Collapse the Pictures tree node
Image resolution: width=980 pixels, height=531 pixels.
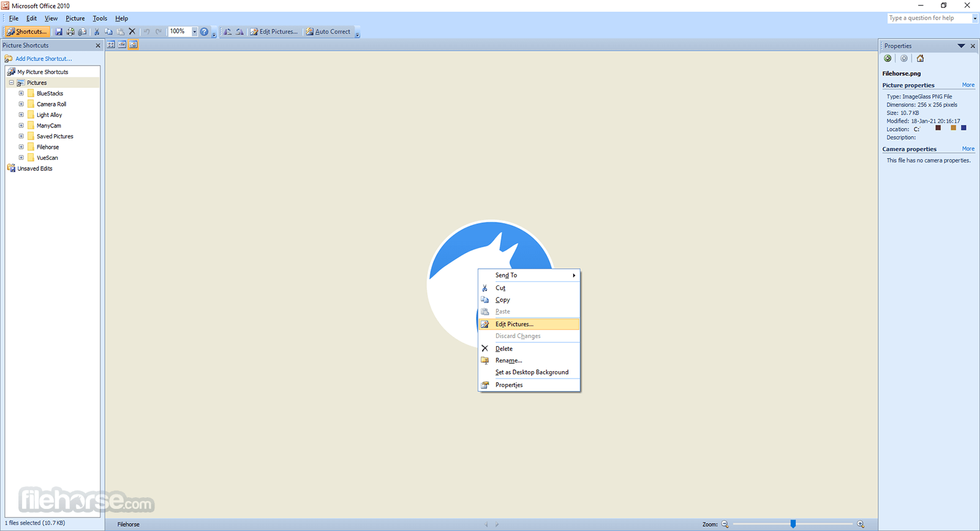11,83
